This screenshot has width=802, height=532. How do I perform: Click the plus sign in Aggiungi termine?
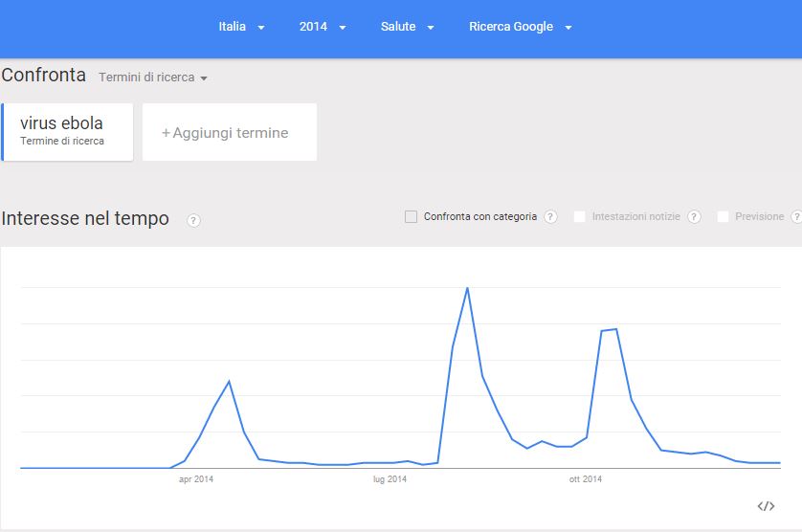[166, 133]
